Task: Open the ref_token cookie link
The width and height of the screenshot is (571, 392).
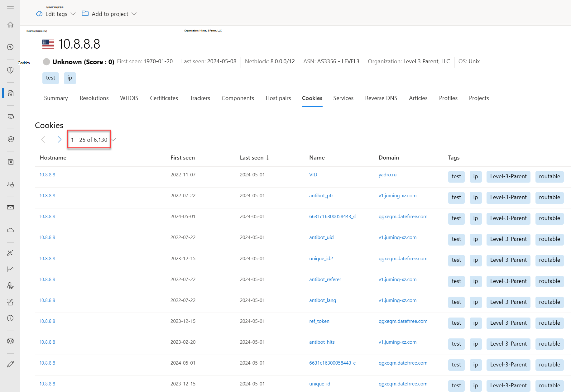Action: pyautogui.click(x=319, y=321)
